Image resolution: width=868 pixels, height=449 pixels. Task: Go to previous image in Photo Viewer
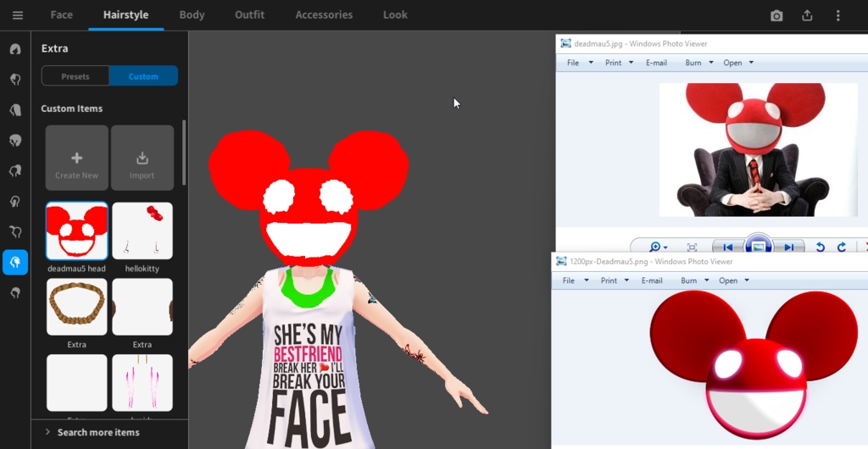(x=728, y=247)
